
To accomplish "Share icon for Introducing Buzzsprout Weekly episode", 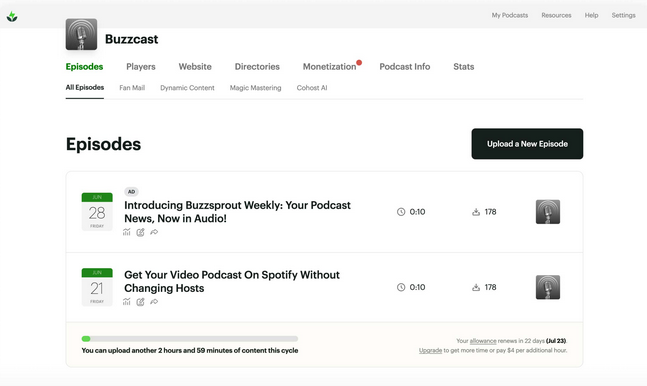I will [x=154, y=232].
